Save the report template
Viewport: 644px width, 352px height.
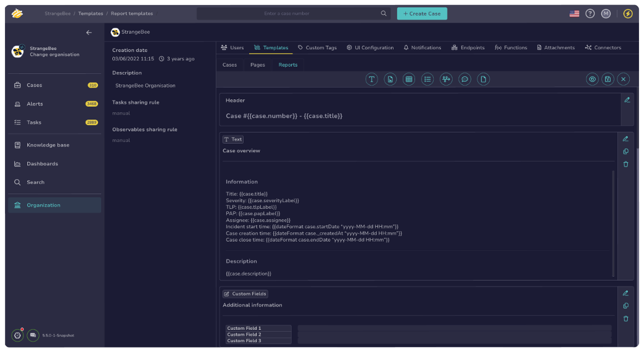click(608, 79)
